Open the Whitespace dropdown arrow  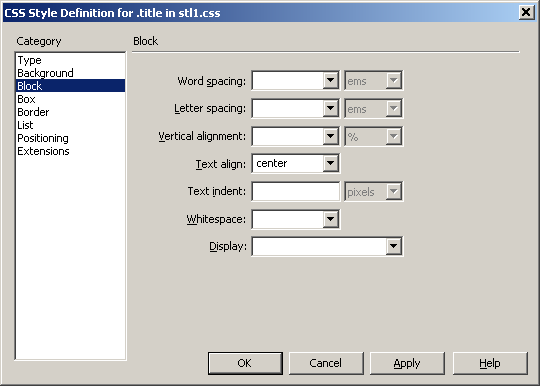(330, 219)
